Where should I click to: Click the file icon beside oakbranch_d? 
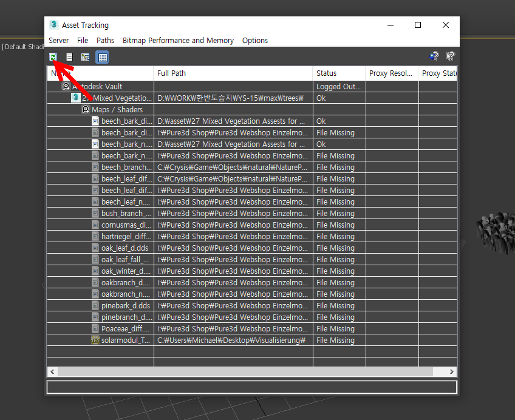point(95,282)
